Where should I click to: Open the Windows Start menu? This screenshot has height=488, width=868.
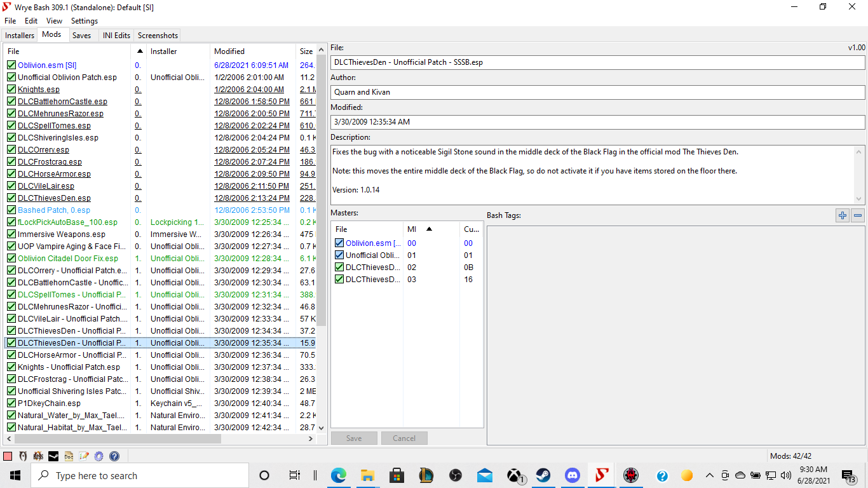pyautogui.click(x=15, y=475)
